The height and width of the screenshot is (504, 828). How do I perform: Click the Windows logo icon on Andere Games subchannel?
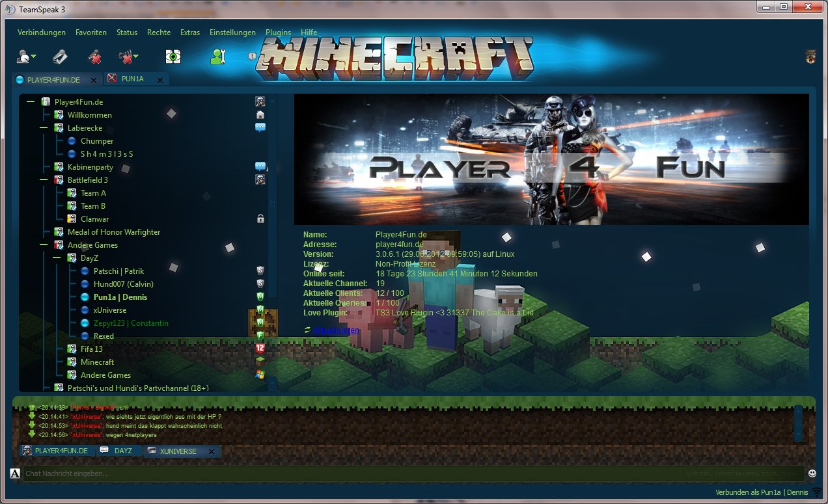[x=260, y=375]
